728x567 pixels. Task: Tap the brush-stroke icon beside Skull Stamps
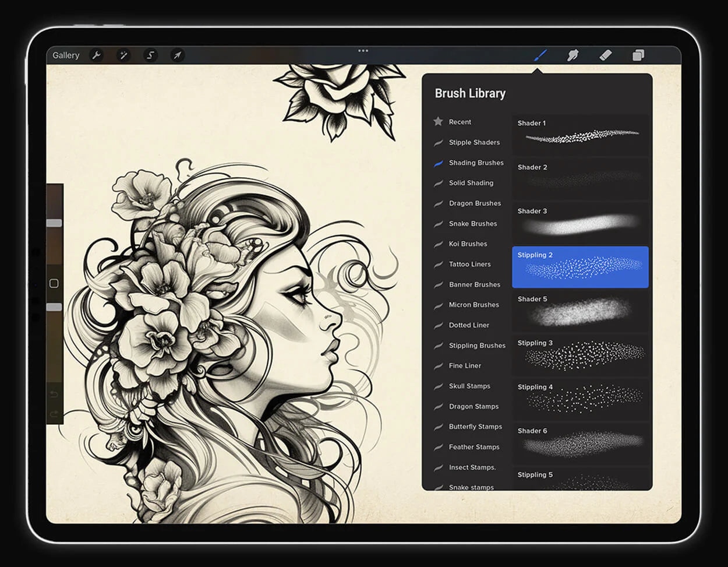(x=438, y=386)
